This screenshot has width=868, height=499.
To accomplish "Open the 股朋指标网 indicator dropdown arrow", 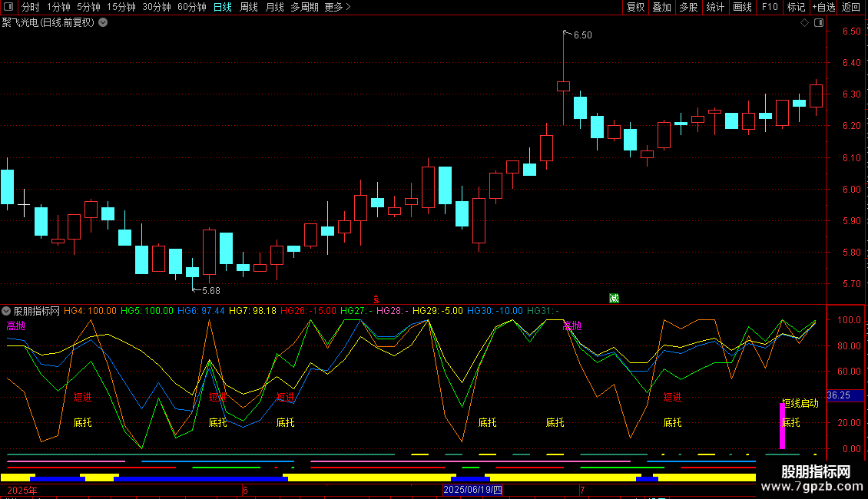I will 6,311.
